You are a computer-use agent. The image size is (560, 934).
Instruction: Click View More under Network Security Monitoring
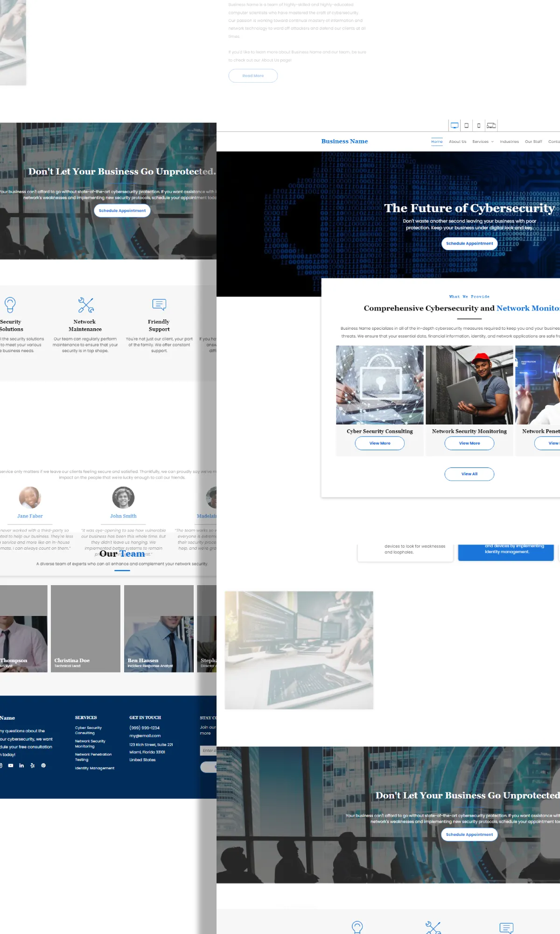[x=469, y=443]
